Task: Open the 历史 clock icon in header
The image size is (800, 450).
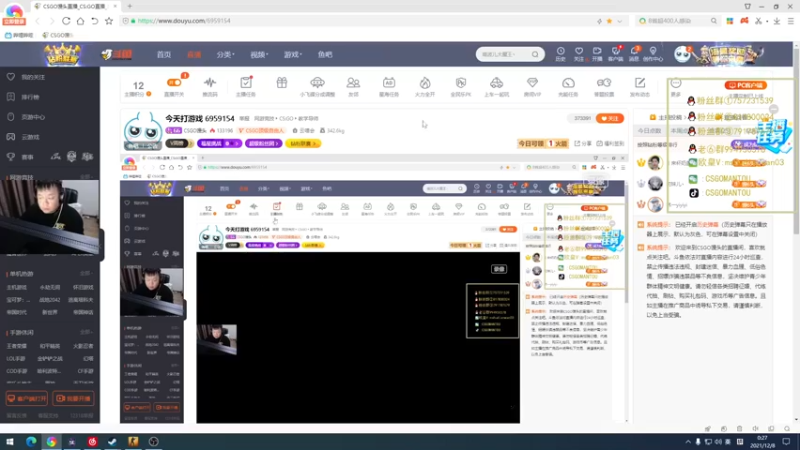Action: 560,54
